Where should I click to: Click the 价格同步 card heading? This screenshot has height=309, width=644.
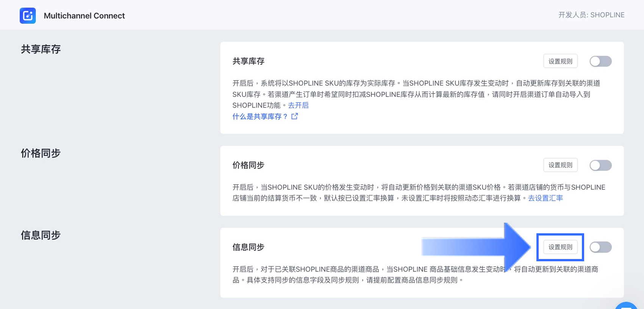(x=249, y=165)
